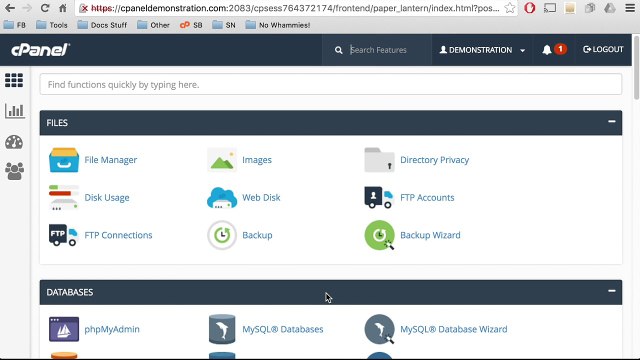The image size is (640, 360).
Task: Open the notifications bell icon
Action: coord(547,50)
